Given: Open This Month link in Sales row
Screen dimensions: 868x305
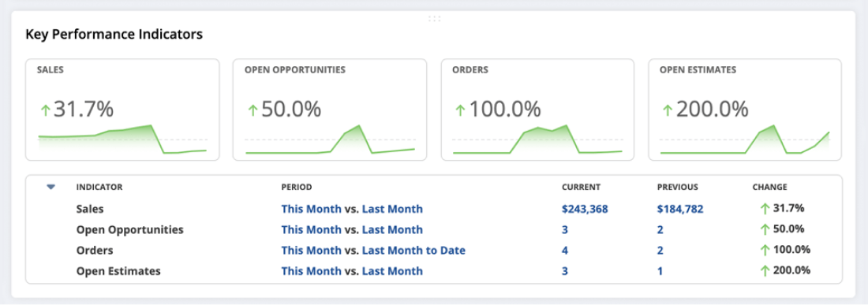Looking at the screenshot, I should (x=311, y=209).
